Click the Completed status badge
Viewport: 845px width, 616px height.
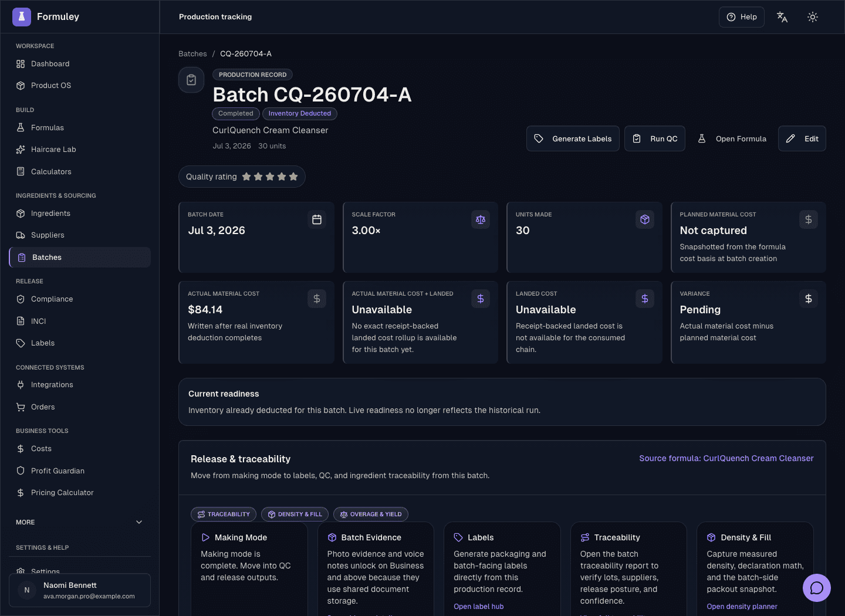pos(236,114)
